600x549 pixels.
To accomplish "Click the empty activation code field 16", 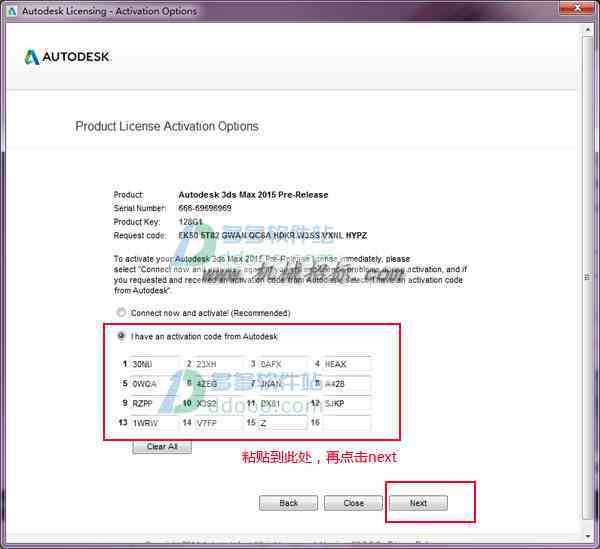I will pyautogui.click(x=347, y=423).
